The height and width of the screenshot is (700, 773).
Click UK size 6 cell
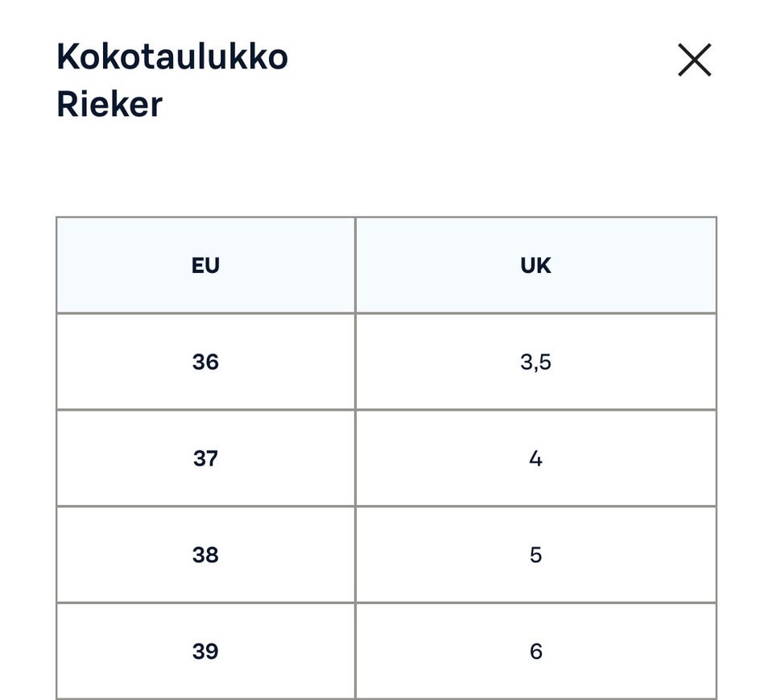[x=535, y=651]
